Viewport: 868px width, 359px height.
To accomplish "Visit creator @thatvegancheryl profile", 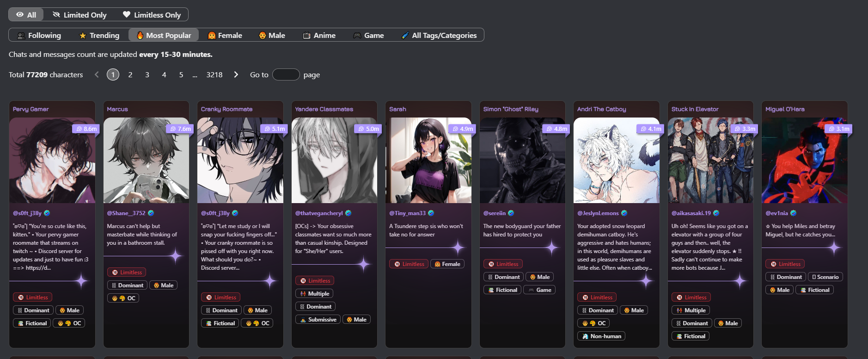I will click(x=319, y=213).
